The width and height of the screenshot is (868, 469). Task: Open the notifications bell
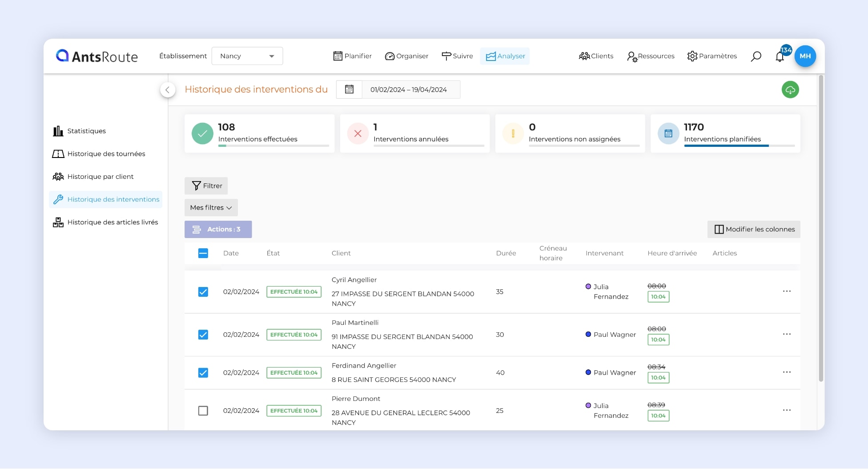click(780, 57)
